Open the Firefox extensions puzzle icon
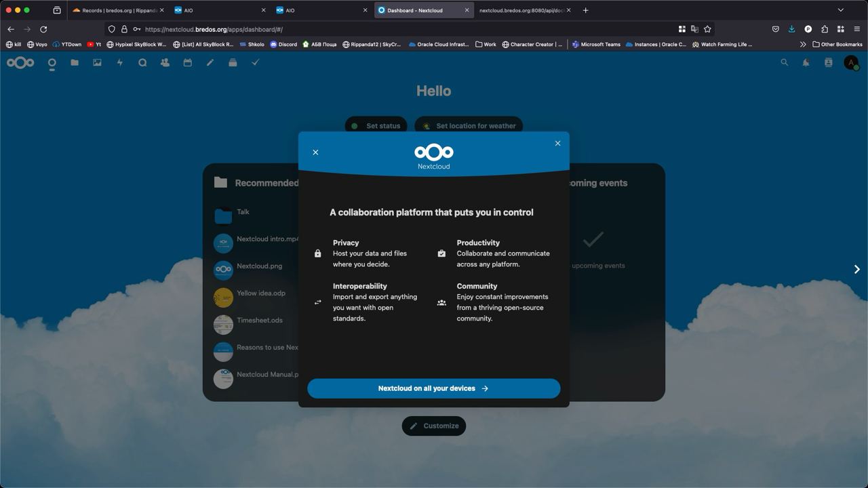This screenshot has width=868, height=488. point(825,29)
